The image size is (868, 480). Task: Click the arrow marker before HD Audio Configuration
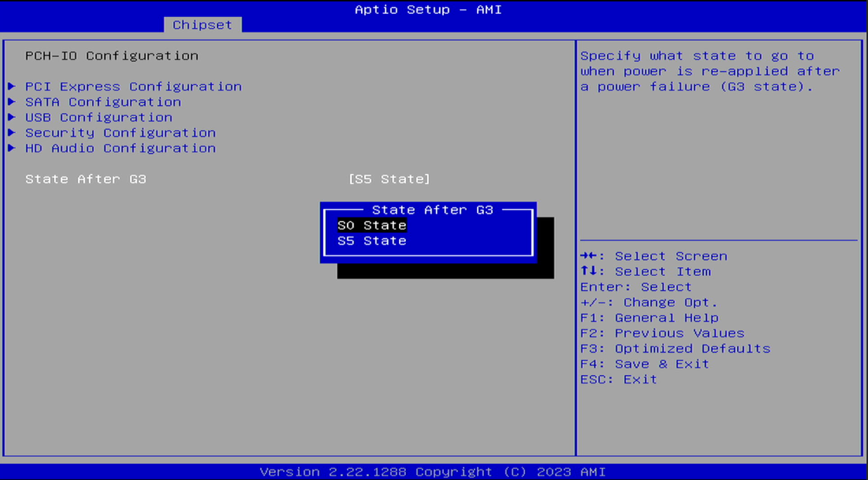point(12,148)
